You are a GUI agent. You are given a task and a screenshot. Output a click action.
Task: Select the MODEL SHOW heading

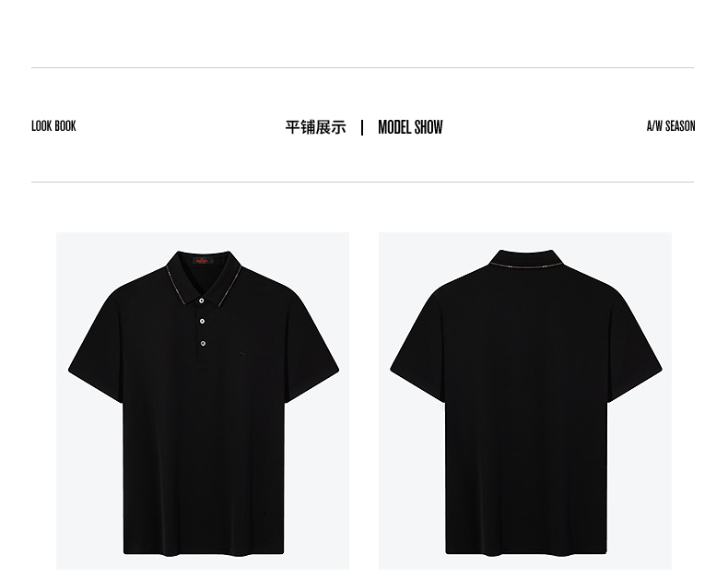410,127
